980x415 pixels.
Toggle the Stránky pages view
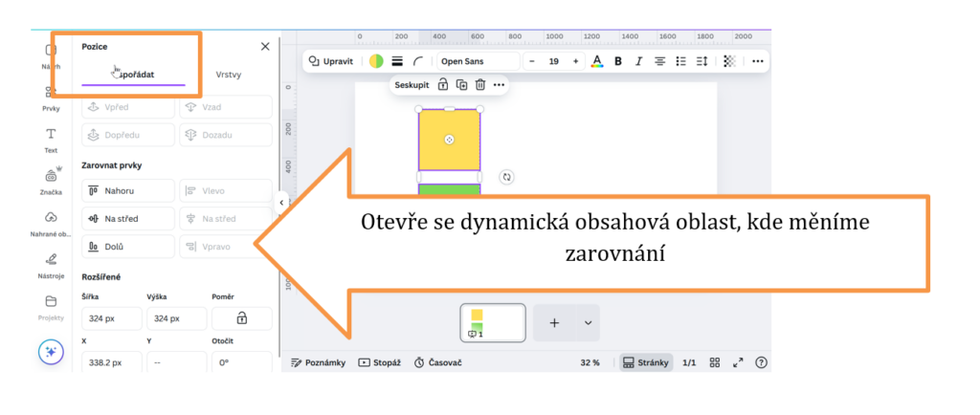[x=646, y=363]
